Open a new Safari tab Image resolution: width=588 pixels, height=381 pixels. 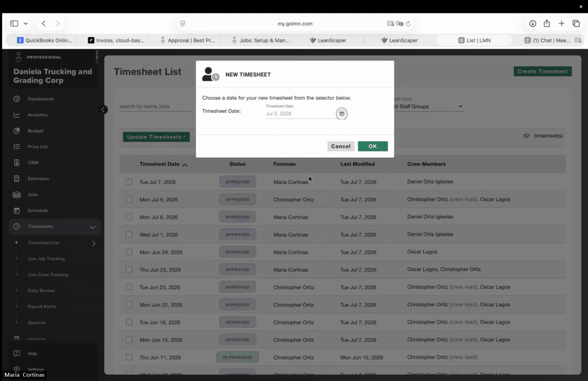tap(562, 23)
